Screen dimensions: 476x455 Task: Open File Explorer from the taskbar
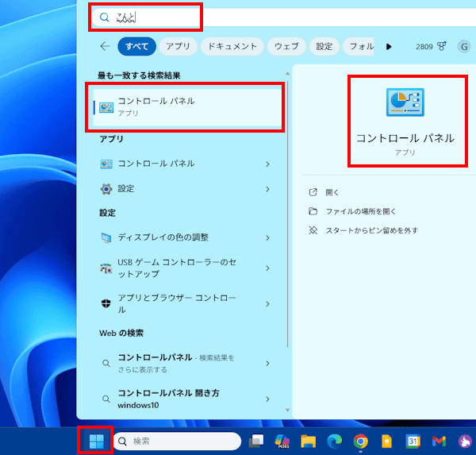tap(309, 441)
